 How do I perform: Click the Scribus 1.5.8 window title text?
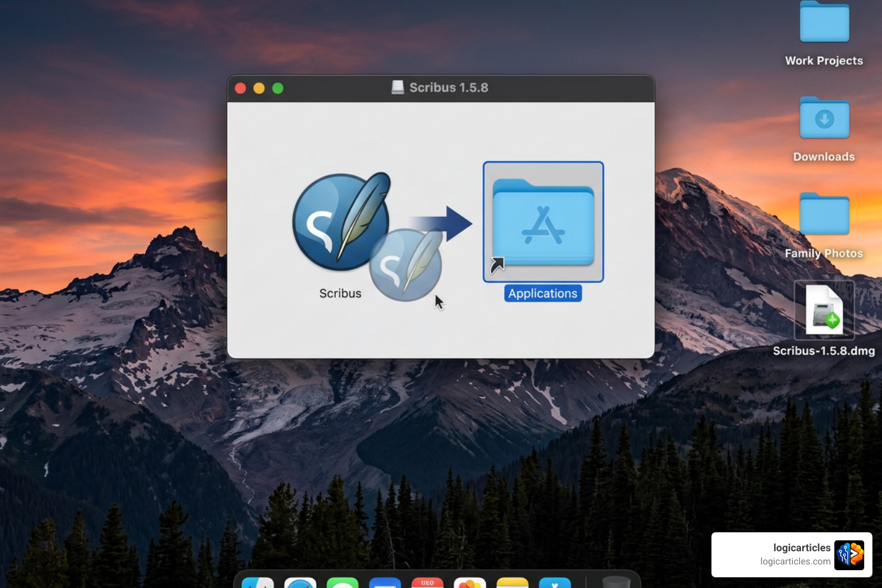pos(448,87)
